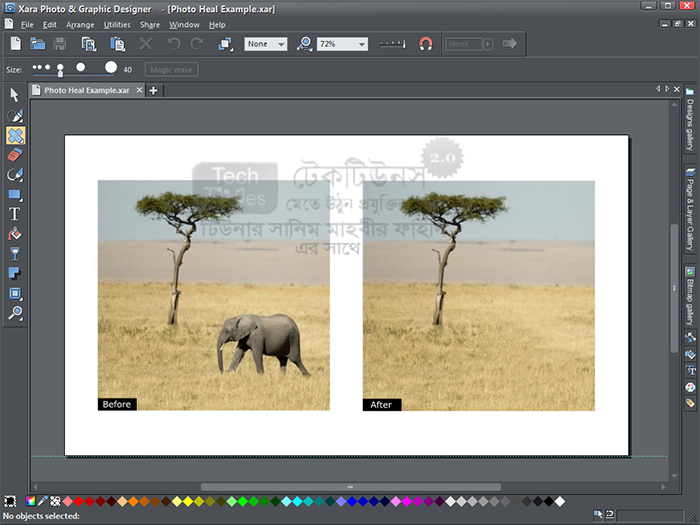The width and height of the screenshot is (700, 525).
Task: Choose the Transparency tool
Action: 15,254
